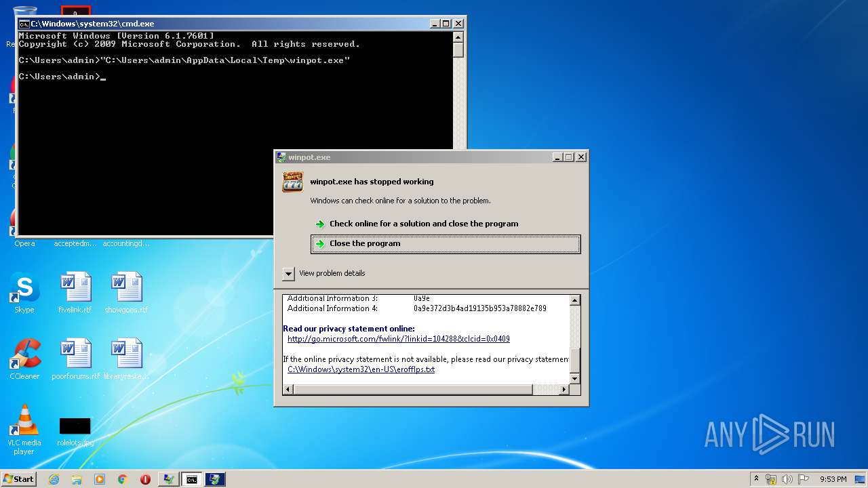
Task: Minimize the winpot.exe error dialog
Action: point(557,157)
